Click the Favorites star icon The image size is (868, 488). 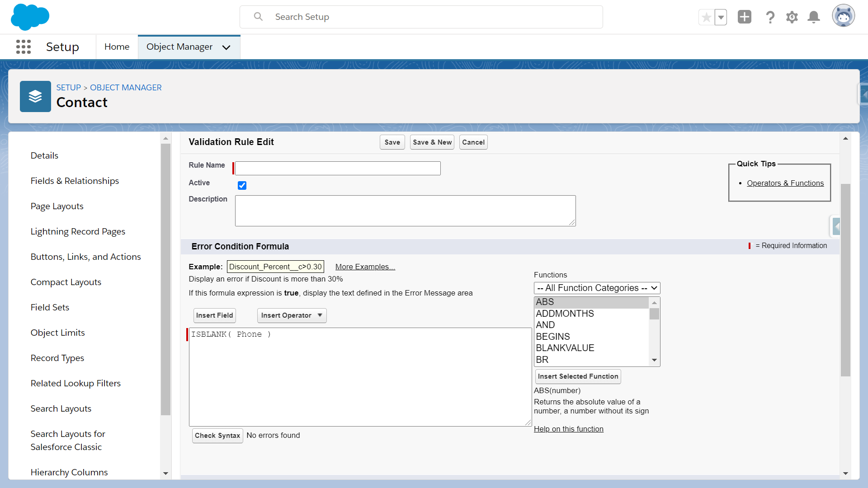click(x=706, y=18)
